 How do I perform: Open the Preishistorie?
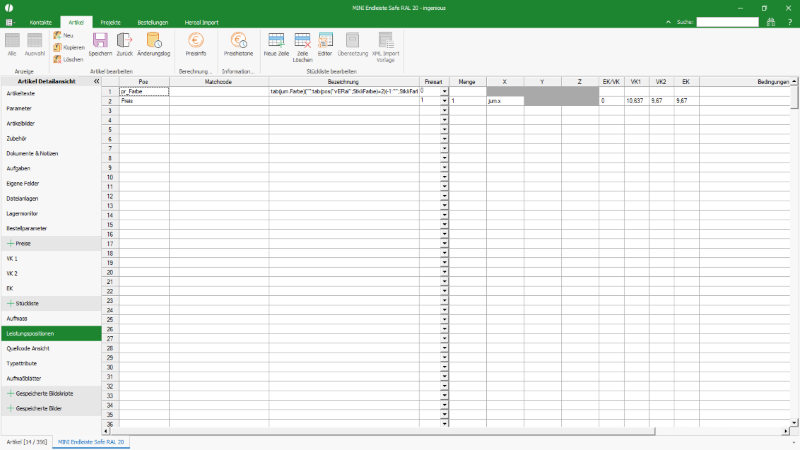click(238, 41)
